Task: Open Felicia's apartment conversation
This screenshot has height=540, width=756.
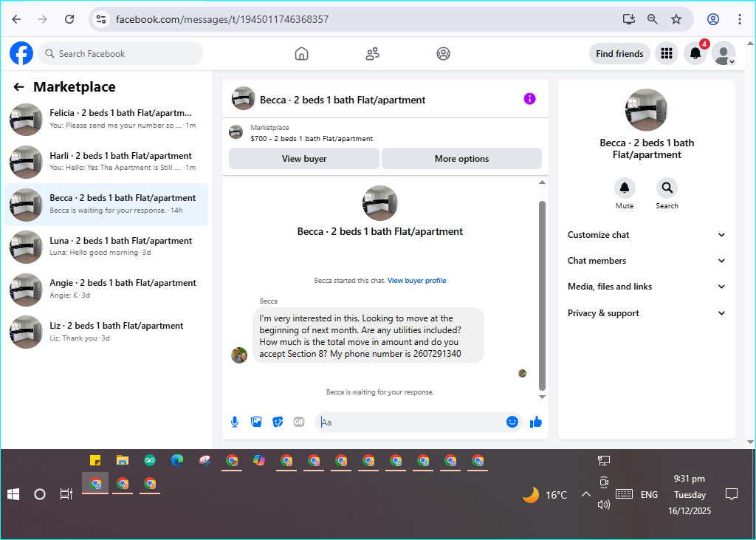Action: click(x=106, y=119)
